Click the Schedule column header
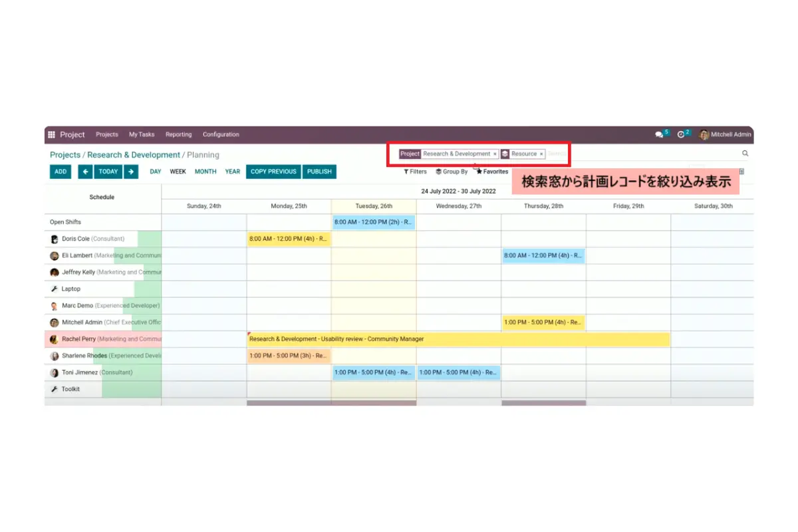Screen dimensions: 798x532 tap(102, 198)
